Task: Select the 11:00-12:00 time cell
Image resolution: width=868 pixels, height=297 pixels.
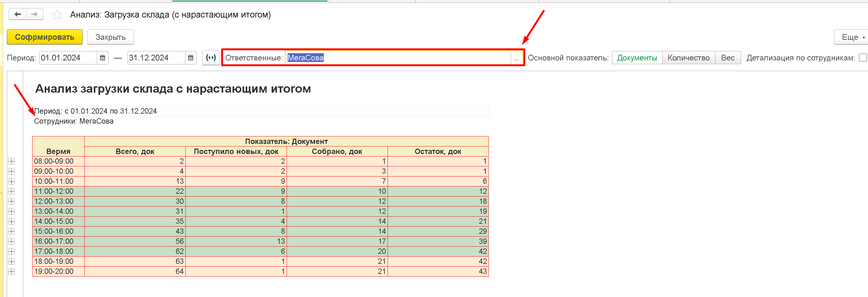Action: [x=58, y=191]
